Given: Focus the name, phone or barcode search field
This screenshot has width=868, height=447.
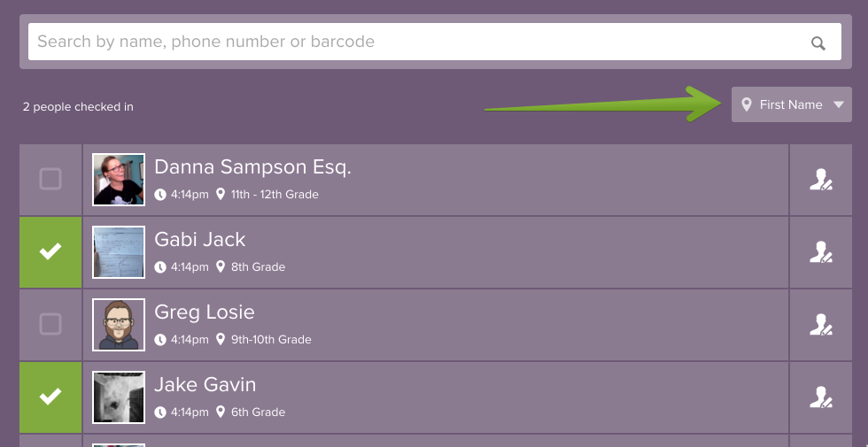Looking at the screenshot, I should (416, 42).
